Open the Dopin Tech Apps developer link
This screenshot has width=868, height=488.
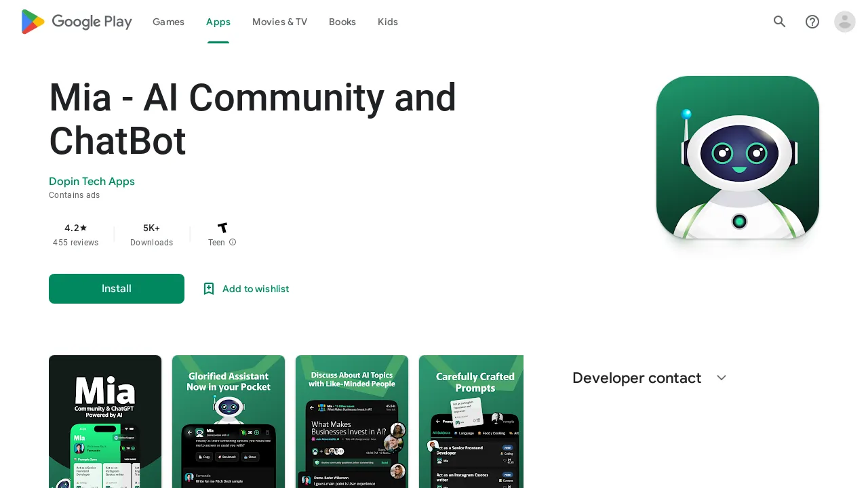(92, 182)
